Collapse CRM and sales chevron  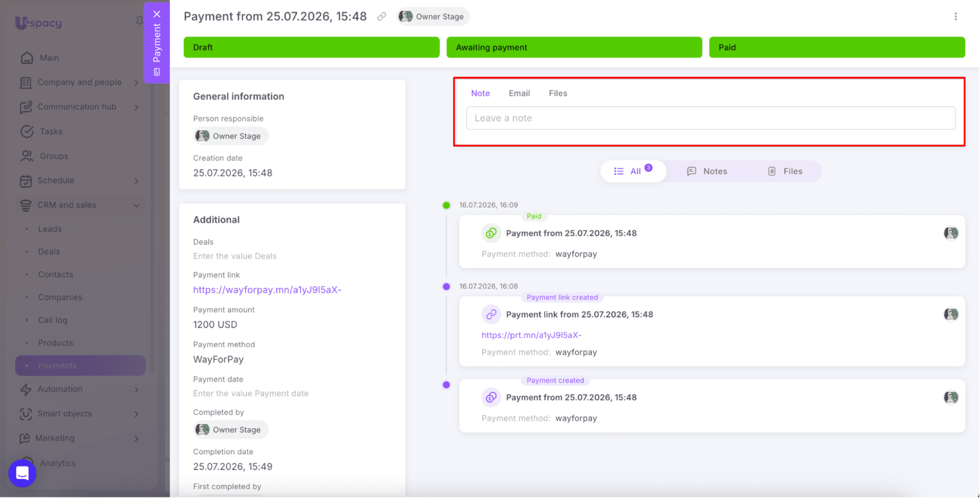(136, 206)
